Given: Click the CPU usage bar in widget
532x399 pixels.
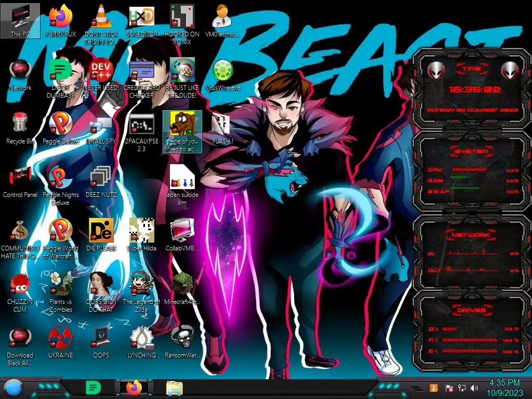Looking at the screenshot, I should coord(469,169).
